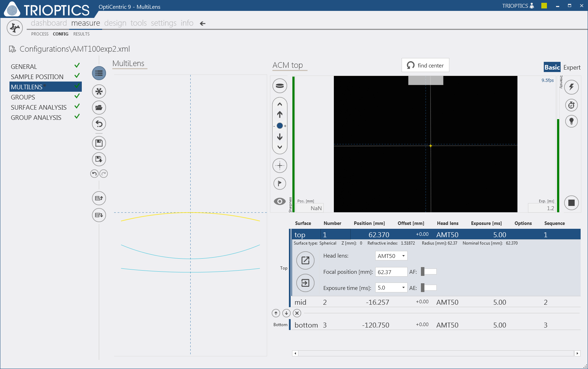
Task: Click the flag marker icon
Action: tap(280, 183)
